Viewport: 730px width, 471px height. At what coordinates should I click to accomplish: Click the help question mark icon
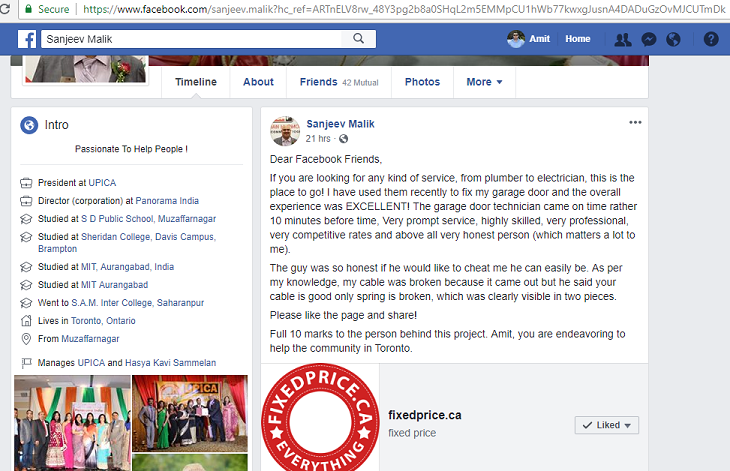point(711,39)
